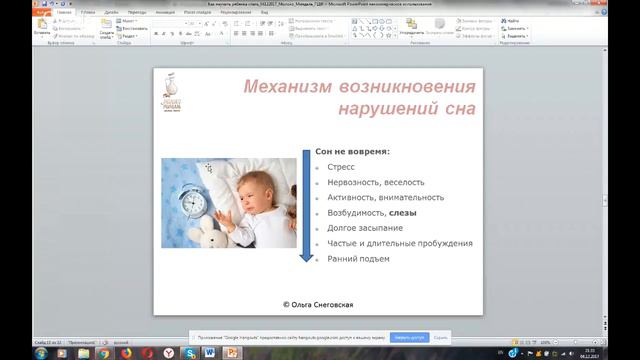Viewport: 640px width, 360px height.
Task: Click the decrease list indent icon
Action: click(x=262, y=24)
